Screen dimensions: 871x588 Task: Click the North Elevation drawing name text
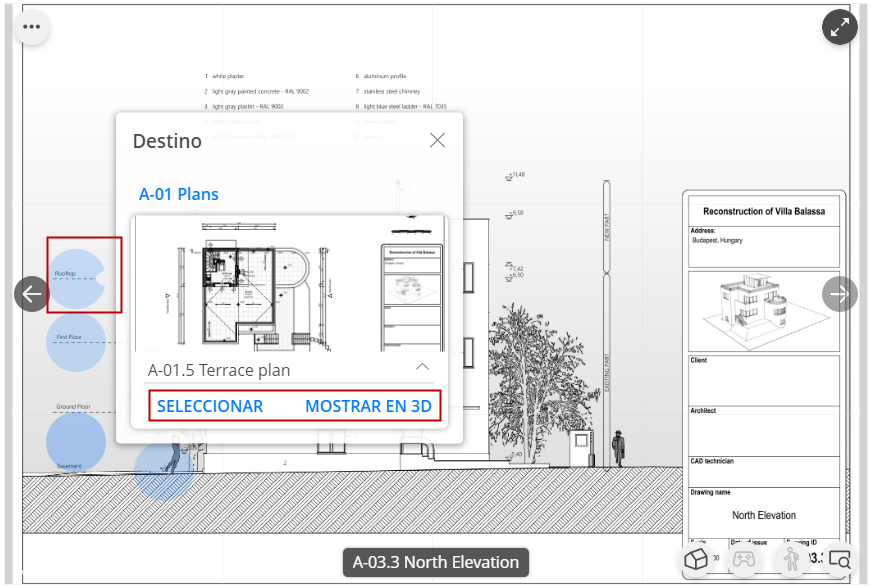pos(764,515)
